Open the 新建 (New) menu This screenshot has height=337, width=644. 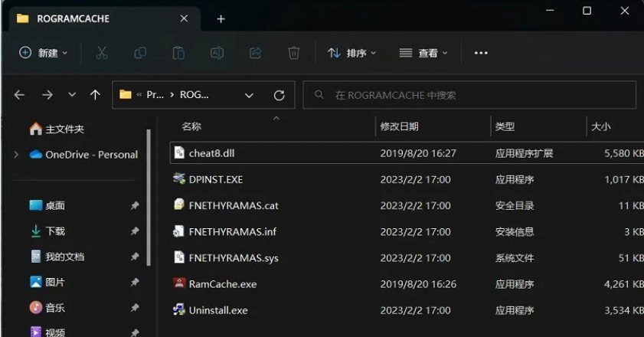[43, 53]
